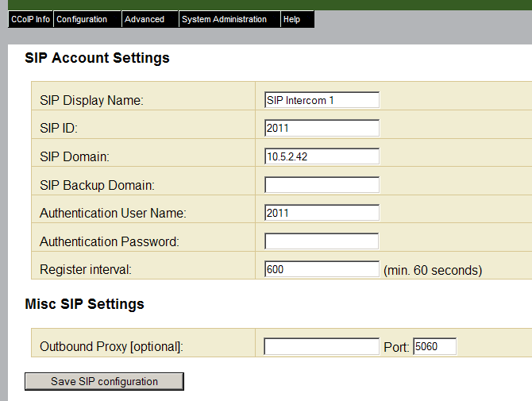Focus the Port number field
This screenshot has width=532, height=401.
[434, 347]
